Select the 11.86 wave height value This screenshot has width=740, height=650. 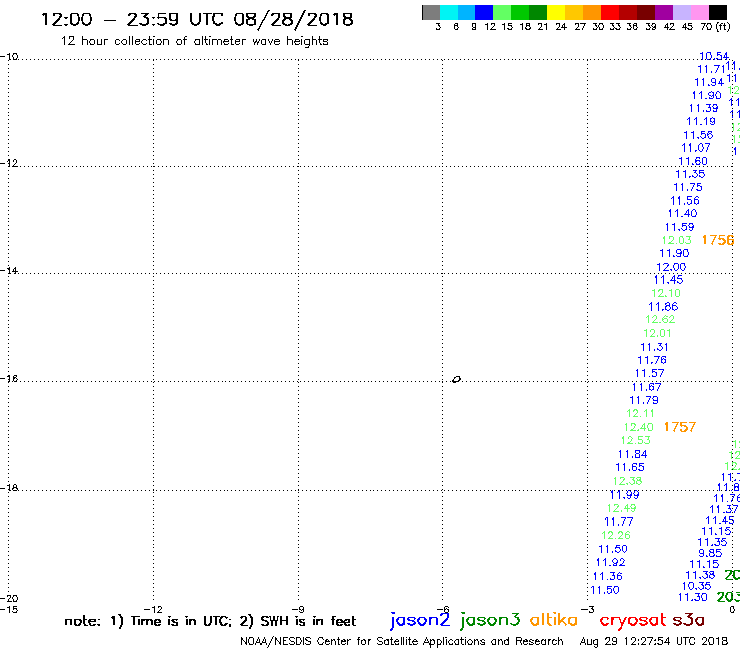click(663, 307)
